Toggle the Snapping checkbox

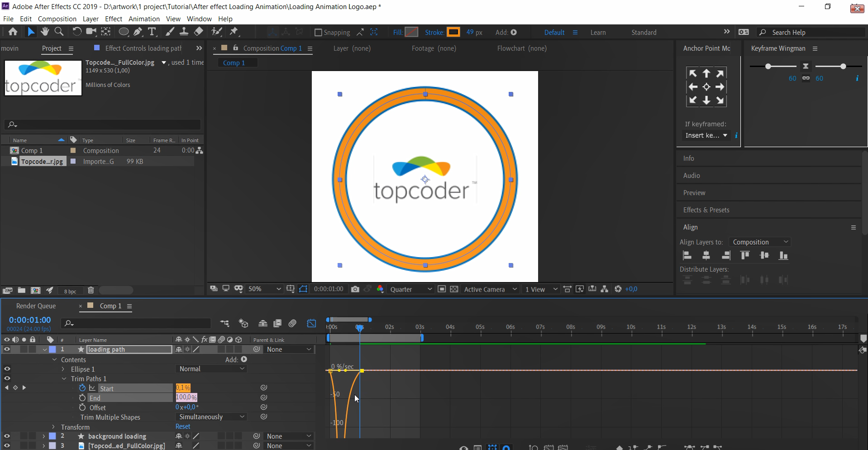click(318, 32)
